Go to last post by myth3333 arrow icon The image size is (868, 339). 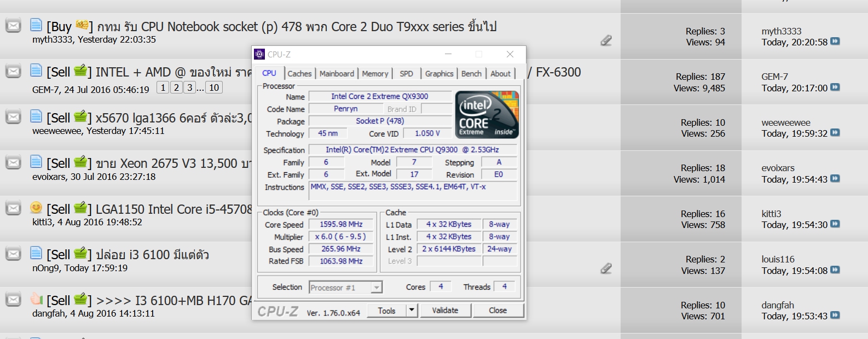coord(835,42)
